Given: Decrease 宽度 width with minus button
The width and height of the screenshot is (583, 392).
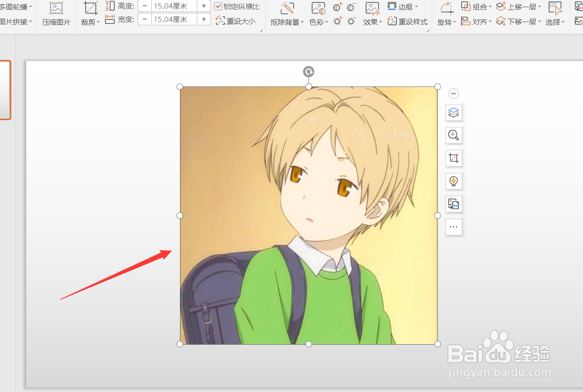Looking at the screenshot, I should (x=145, y=19).
